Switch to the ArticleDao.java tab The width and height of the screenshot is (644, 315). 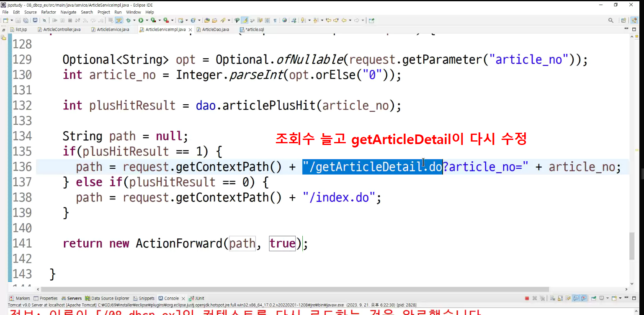tap(212, 30)
